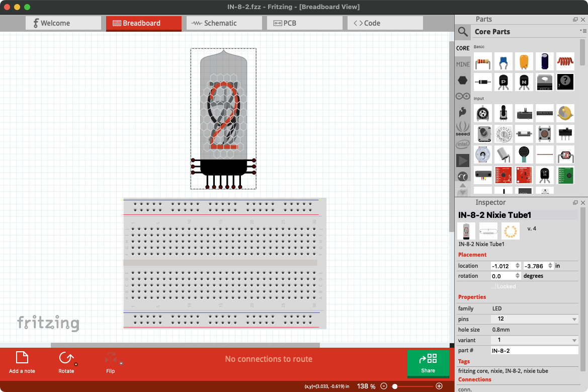The height and width of the screenshot is (392, 588).
Task: Open the Intel parts bin
Action: (x=463, y=144)
